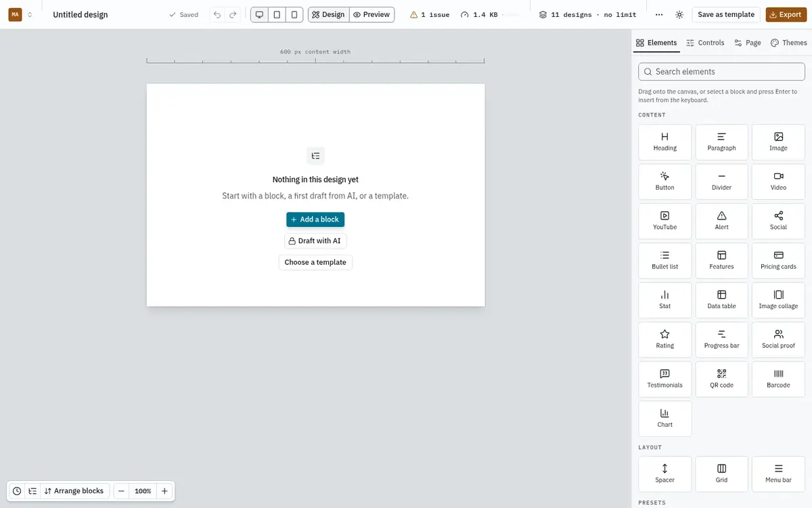Screen dimensions: 812x508
Task: Open the Controls tab
Action: (x=705, y=43)
